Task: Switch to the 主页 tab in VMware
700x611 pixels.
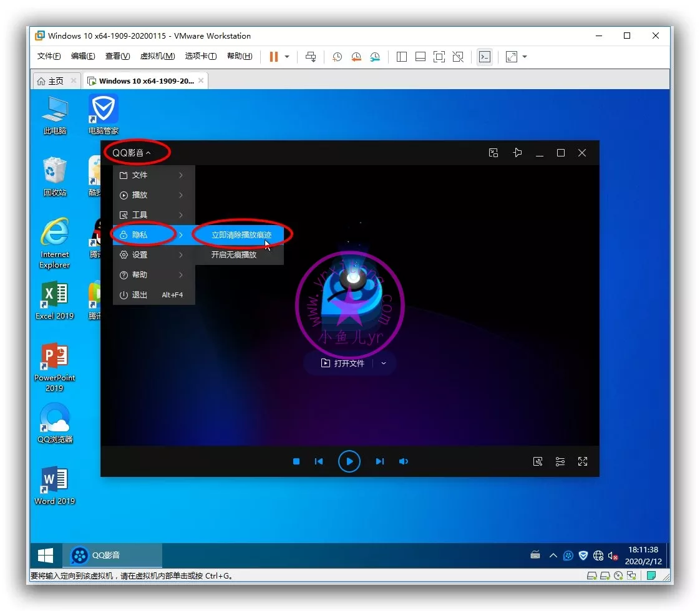Action: click(51, 81)
